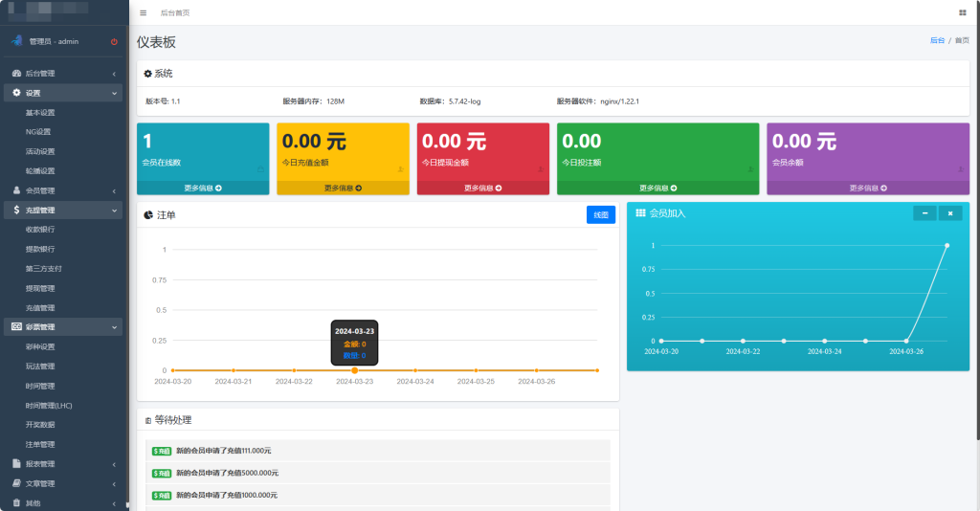Close the 会员加入 chart panel
Viewport: 980px width, 511px height.
point(949,213)
